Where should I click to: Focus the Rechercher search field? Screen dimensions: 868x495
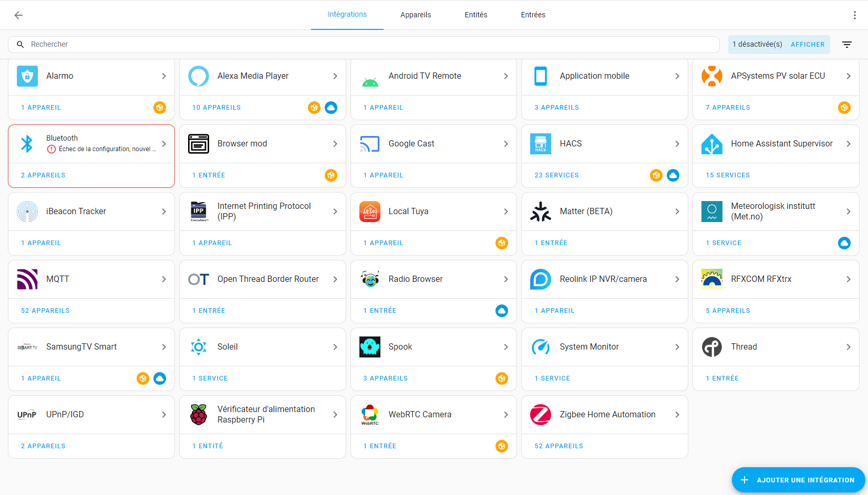point(364,45)
